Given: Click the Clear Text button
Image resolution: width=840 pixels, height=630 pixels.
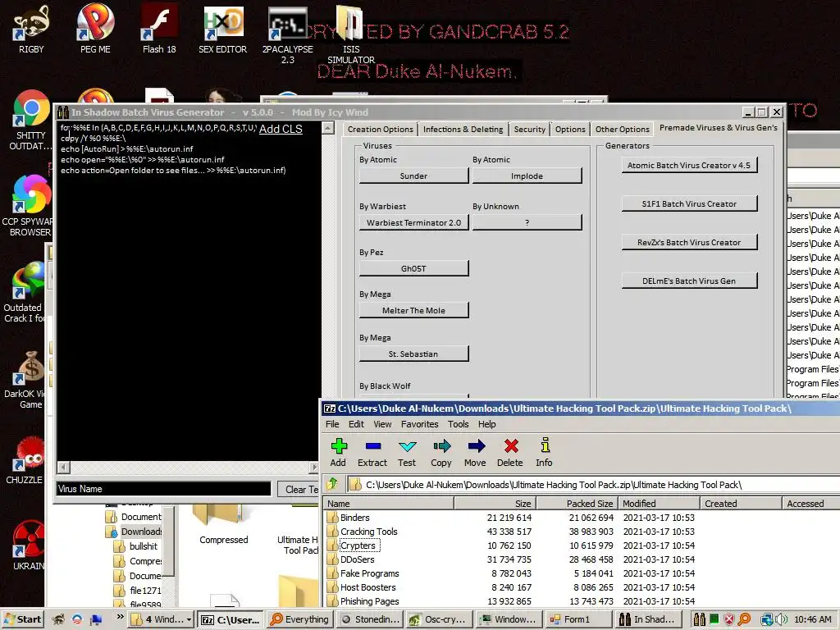Looking at the screenshot, I should (x=299, y=489).
